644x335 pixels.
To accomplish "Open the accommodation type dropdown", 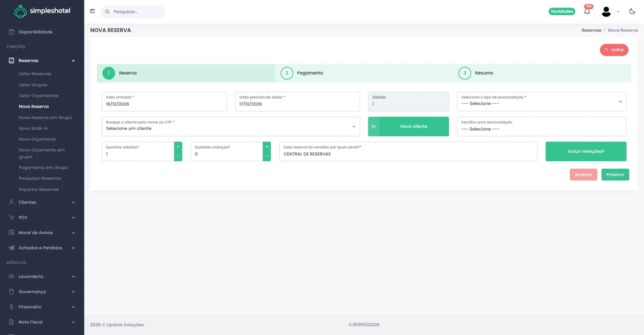I will tap(542, 102).
